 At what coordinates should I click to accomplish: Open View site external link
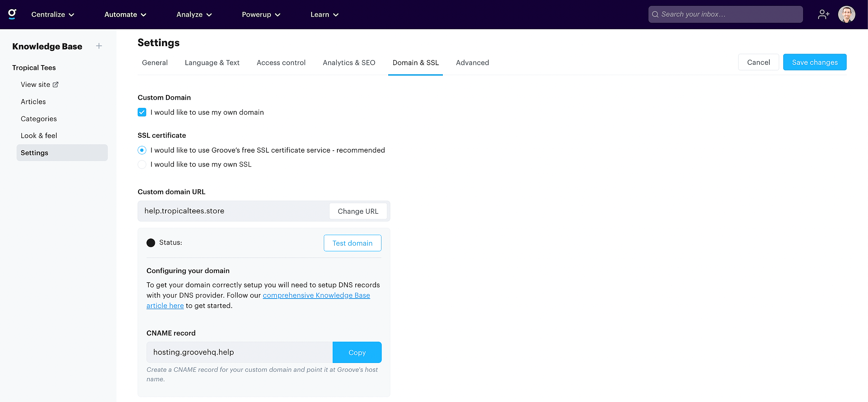[x=39, y=84]
